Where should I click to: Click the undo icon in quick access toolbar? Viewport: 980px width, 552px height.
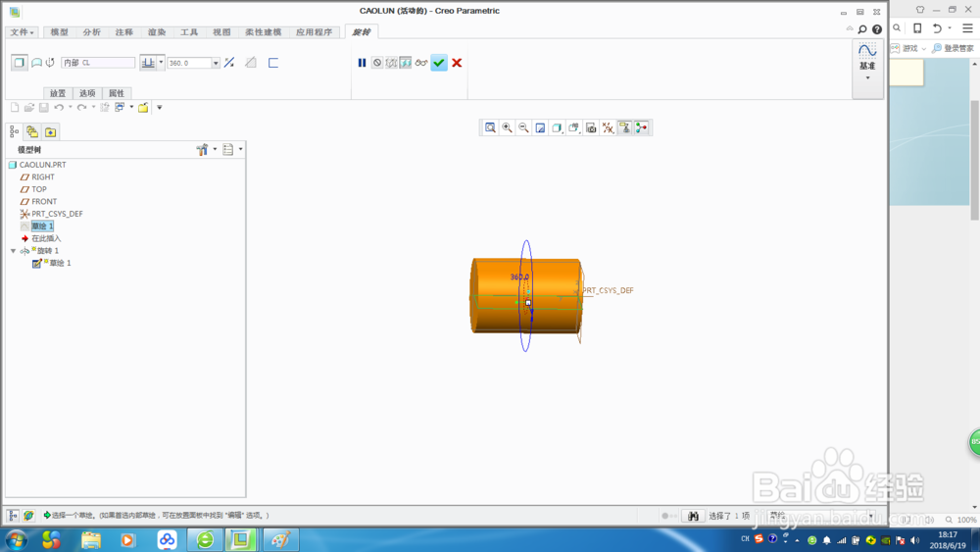59,108
